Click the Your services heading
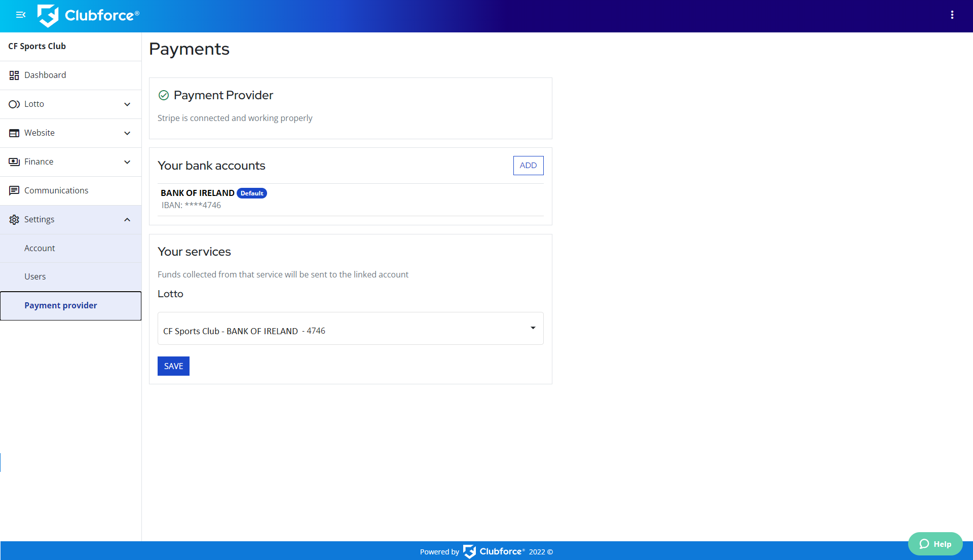973x560 pixels. [194, 252]
